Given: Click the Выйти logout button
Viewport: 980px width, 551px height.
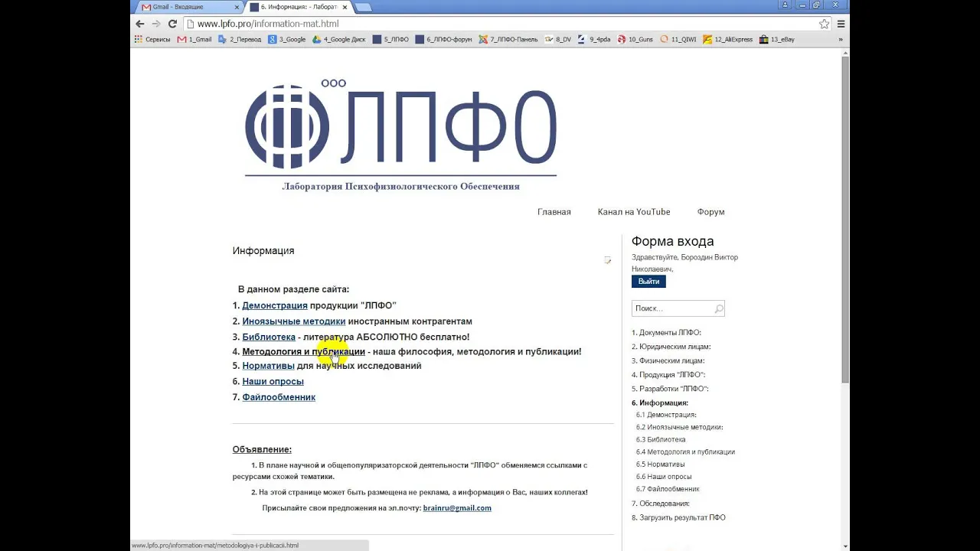Looking at the screenshot, I should [x=648, y=282].
